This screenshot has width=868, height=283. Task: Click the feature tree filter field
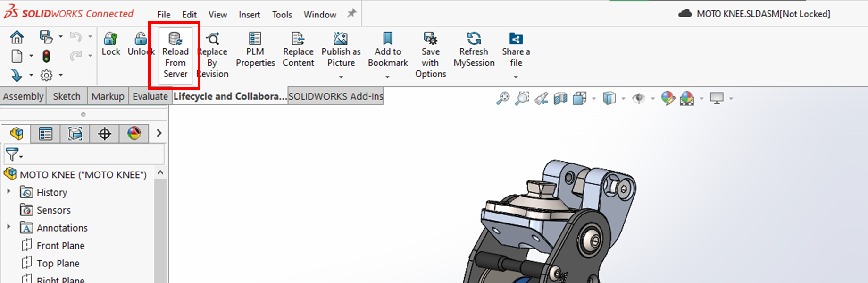tap(90, 154)
